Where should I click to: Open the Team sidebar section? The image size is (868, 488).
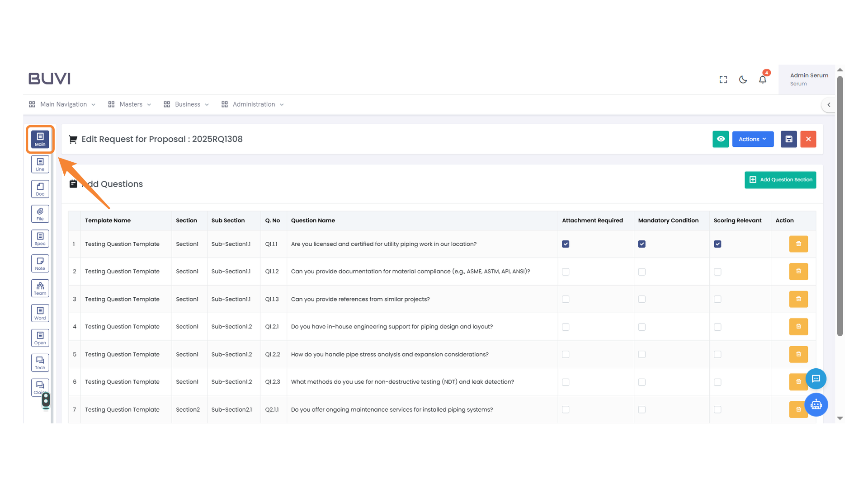coord(40,288)
